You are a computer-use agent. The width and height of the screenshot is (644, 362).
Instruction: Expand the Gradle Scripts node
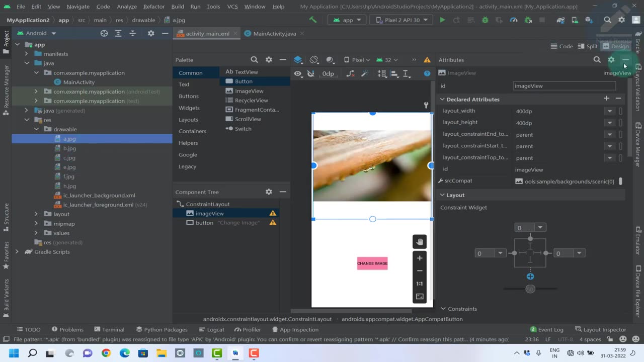tap(17, 252)
